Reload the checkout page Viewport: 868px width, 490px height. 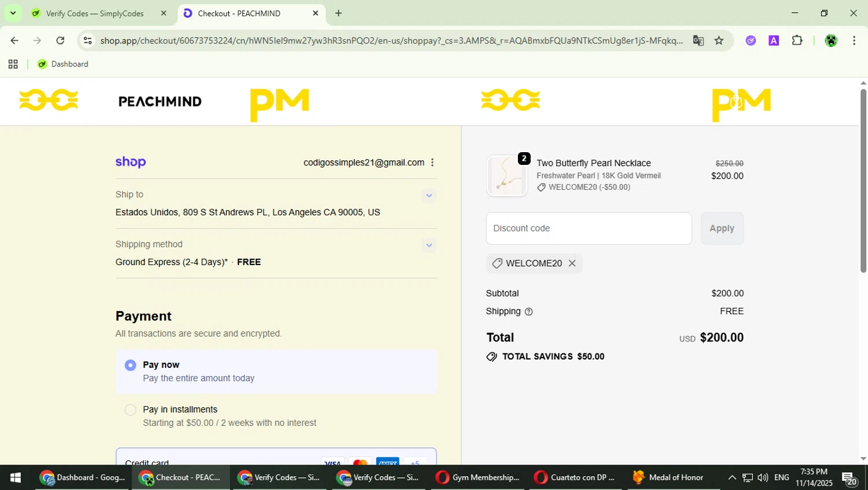(x=60, y=40)
